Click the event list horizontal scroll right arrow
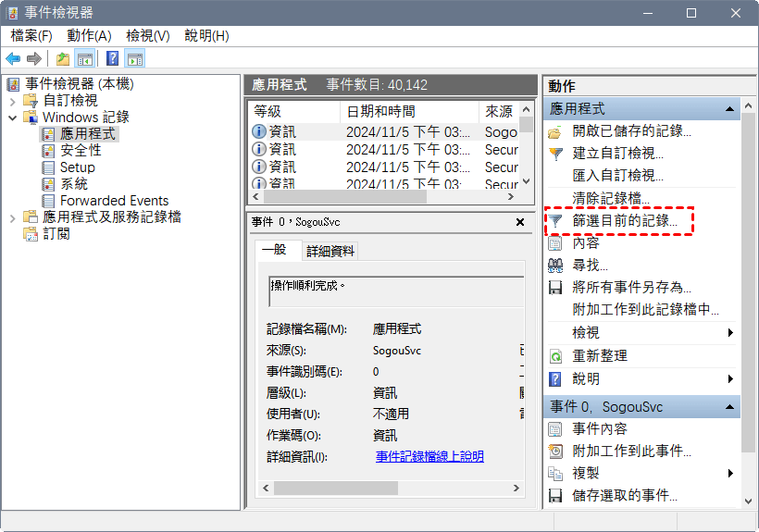759x532 pixels. pyautogui.click(x=511, y=197)
